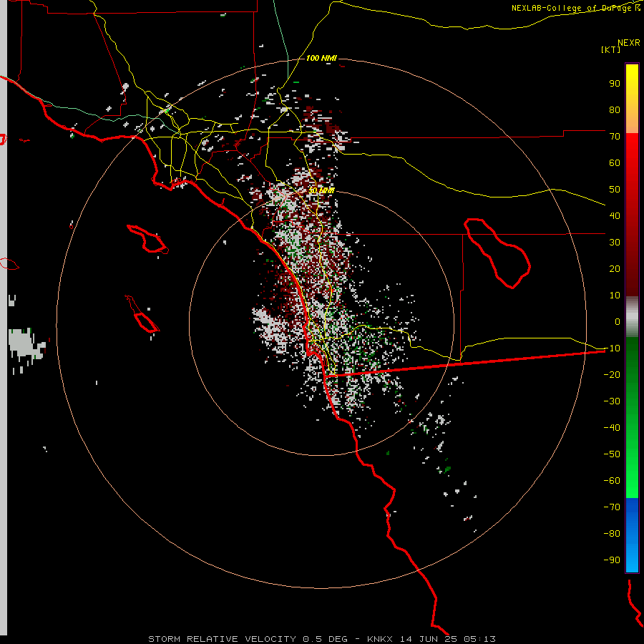Click the -10 scale value
644x644 pixels.
tap(612, 348)
